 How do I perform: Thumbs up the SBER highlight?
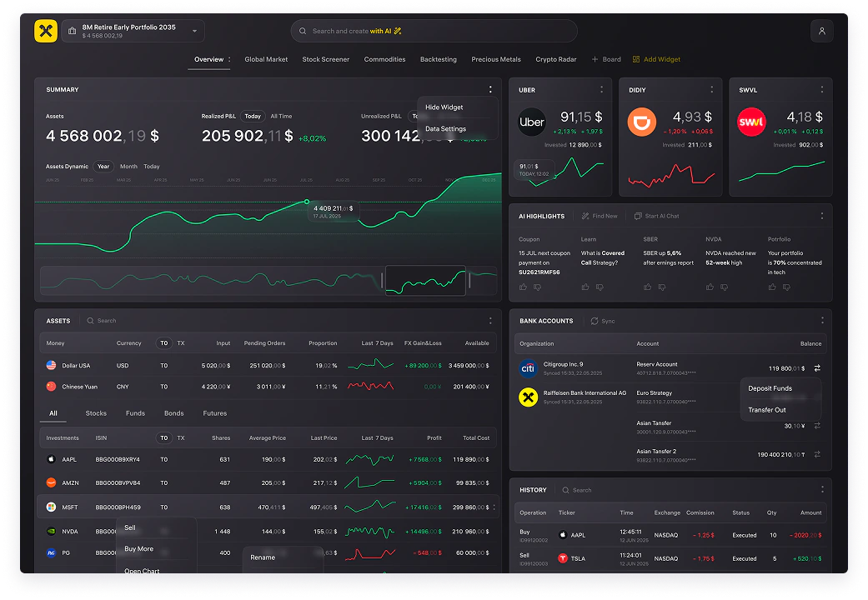coord(647,287)
